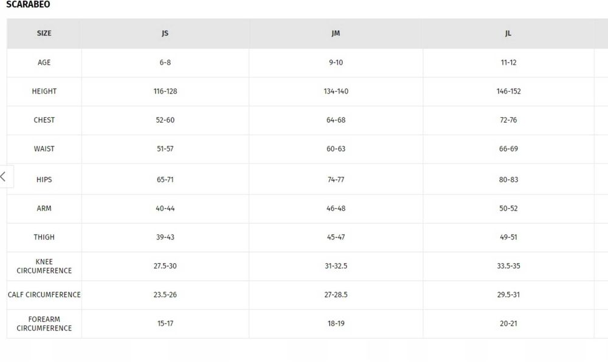Click the JL column header
608x364 pixels.
click(508, 33)
